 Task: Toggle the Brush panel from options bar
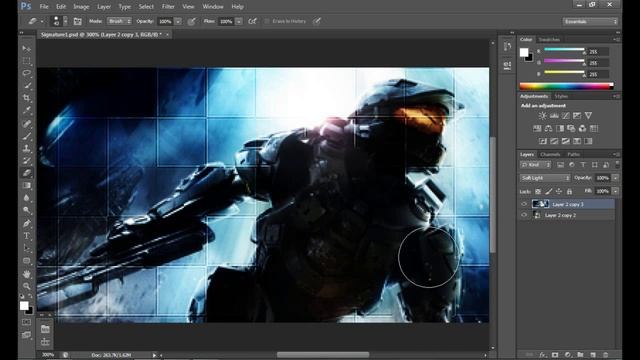pos(78,21)
